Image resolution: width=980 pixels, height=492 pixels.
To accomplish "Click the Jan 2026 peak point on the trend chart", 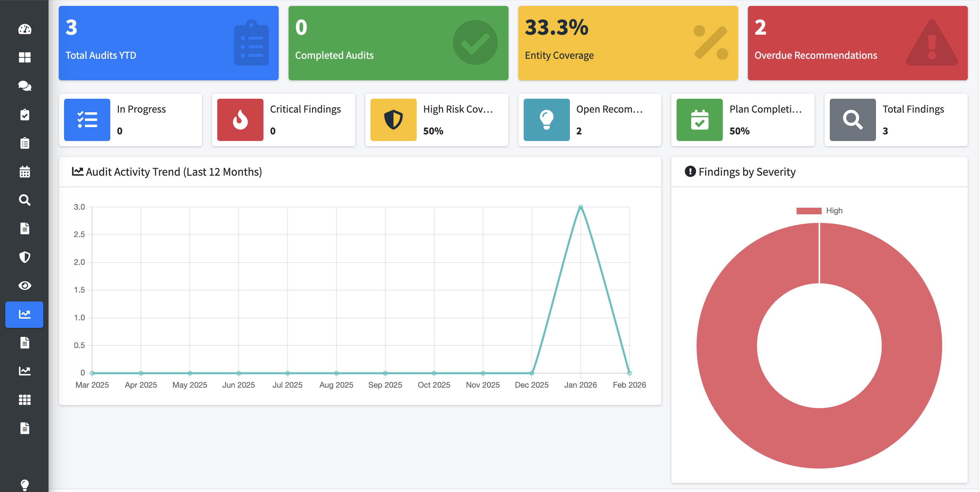I will [580, 207].
